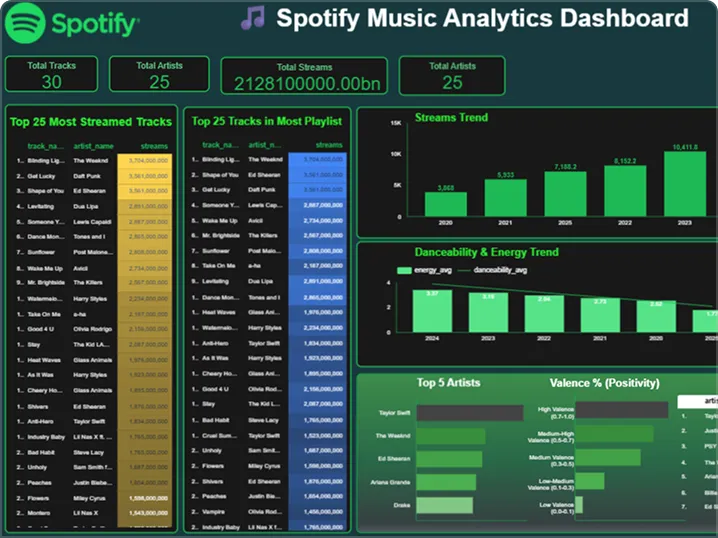Image resolution: width=718 pixels, height=538 pixels.
Task: Click artist_n... header in Most Playlist table
Action: click(265, 145)
